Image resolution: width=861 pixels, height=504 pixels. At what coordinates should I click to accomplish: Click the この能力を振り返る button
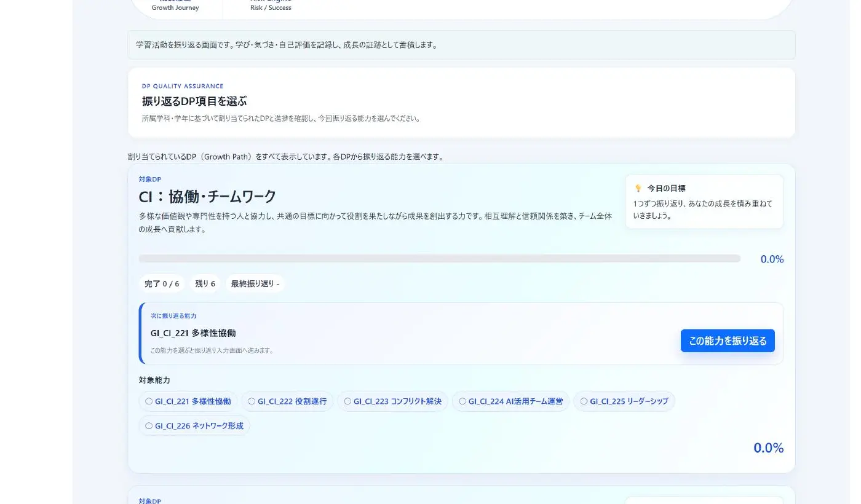pos(728,341)
